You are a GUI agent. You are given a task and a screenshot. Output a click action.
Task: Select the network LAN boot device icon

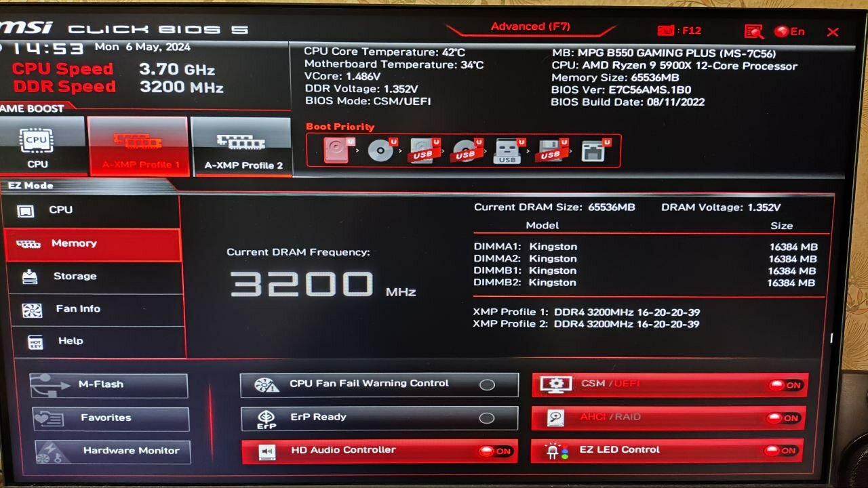pos(595,150)
